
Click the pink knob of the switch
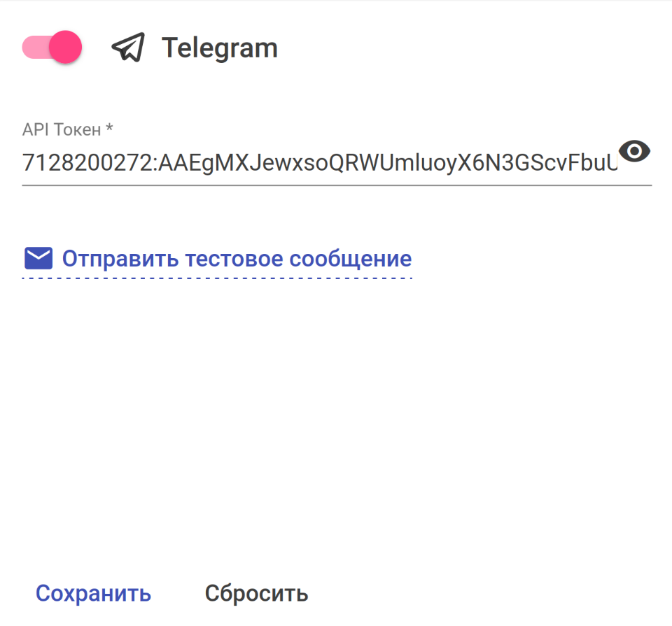click(66, 48)
